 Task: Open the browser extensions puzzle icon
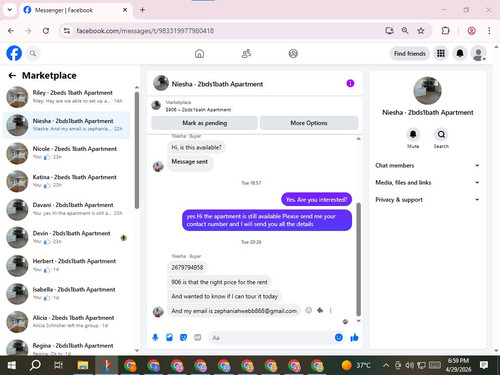point(445,31)
